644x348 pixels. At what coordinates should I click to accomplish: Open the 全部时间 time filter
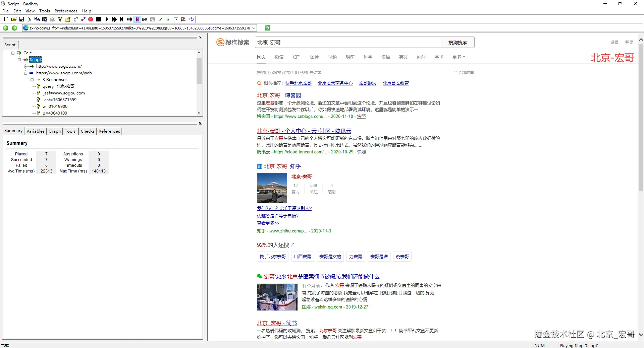coord(464,72)
